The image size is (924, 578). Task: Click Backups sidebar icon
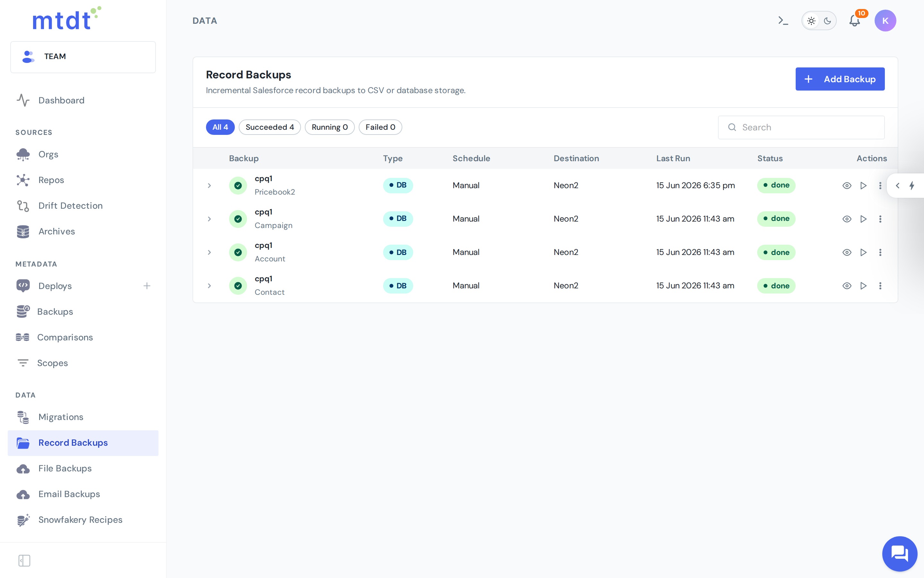pyautogui.click(x=23, y=311)
